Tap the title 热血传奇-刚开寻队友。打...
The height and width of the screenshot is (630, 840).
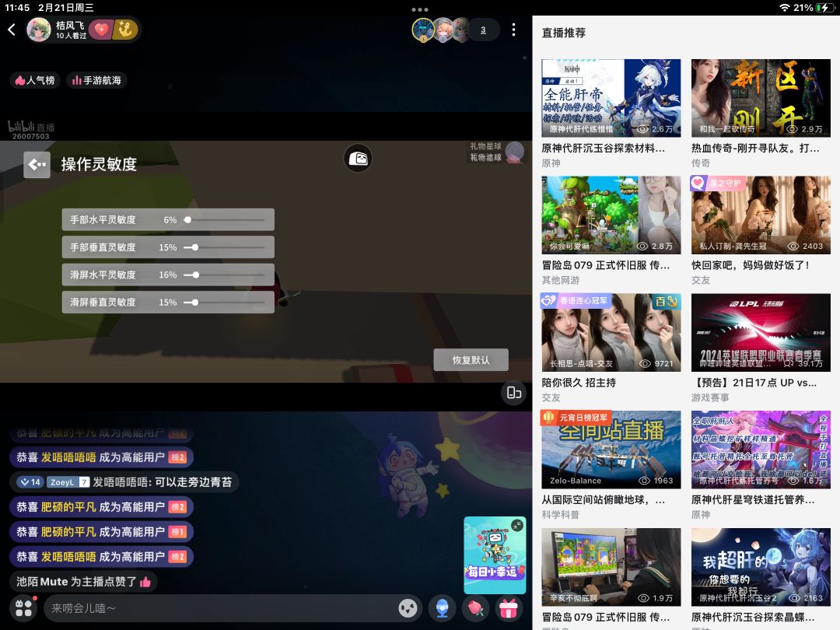(x=755, y=149)
